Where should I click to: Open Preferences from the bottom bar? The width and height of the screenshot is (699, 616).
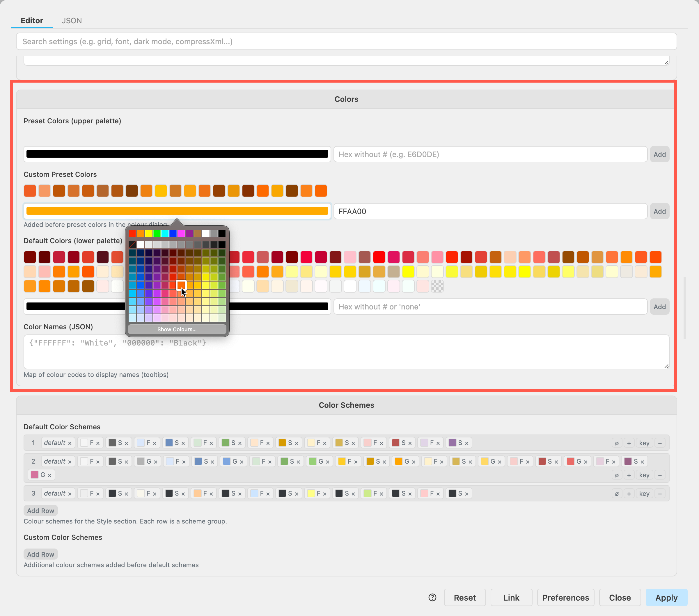pos(566,598)
